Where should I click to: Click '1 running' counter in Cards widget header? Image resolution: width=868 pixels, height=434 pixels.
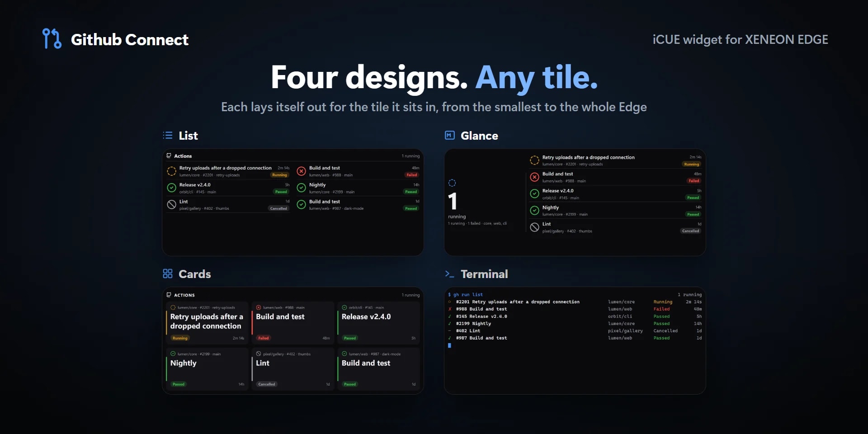coord(410,295)
